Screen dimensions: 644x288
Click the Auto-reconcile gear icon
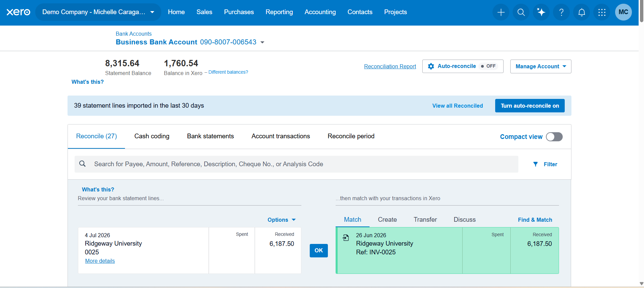(431, 66)
